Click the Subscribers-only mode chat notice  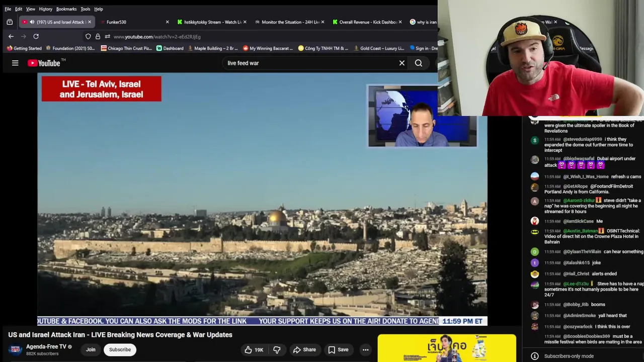point(569,356)
